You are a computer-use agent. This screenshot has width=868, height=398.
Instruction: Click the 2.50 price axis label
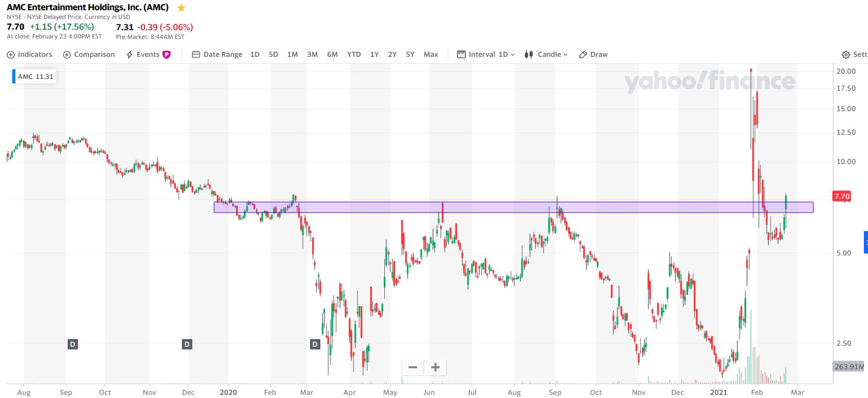pyautogui.click(x=844, y=343)
